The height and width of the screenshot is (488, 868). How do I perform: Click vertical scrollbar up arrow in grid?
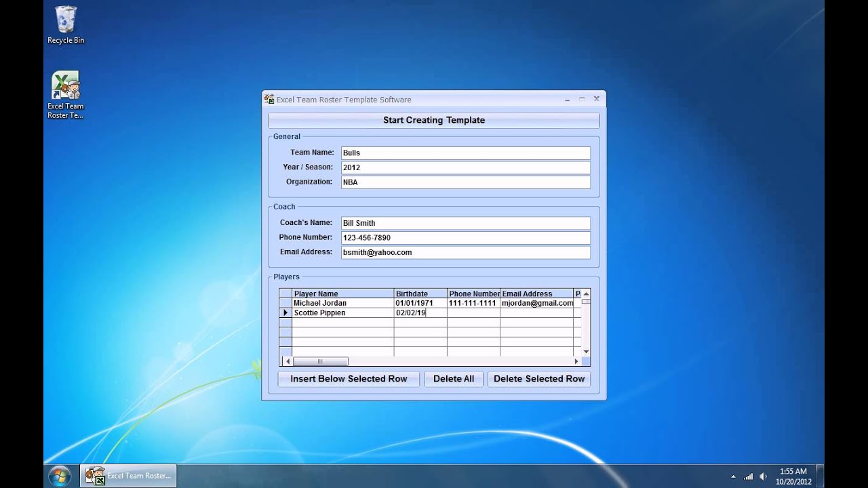pos(586,293)
